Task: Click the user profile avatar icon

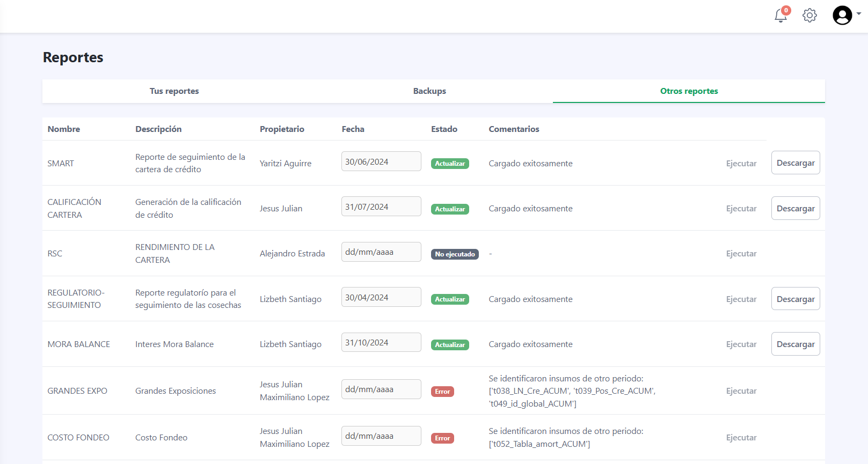Action: tap(842, 16)
